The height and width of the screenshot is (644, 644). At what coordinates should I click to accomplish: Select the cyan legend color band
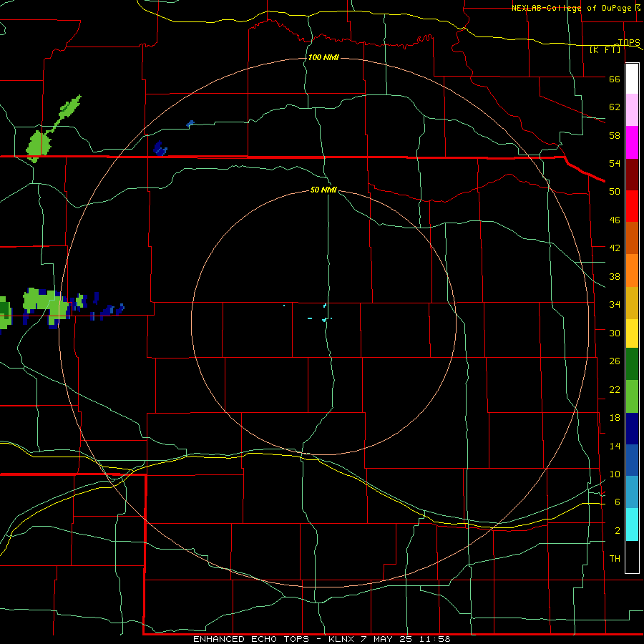(632, 525)
